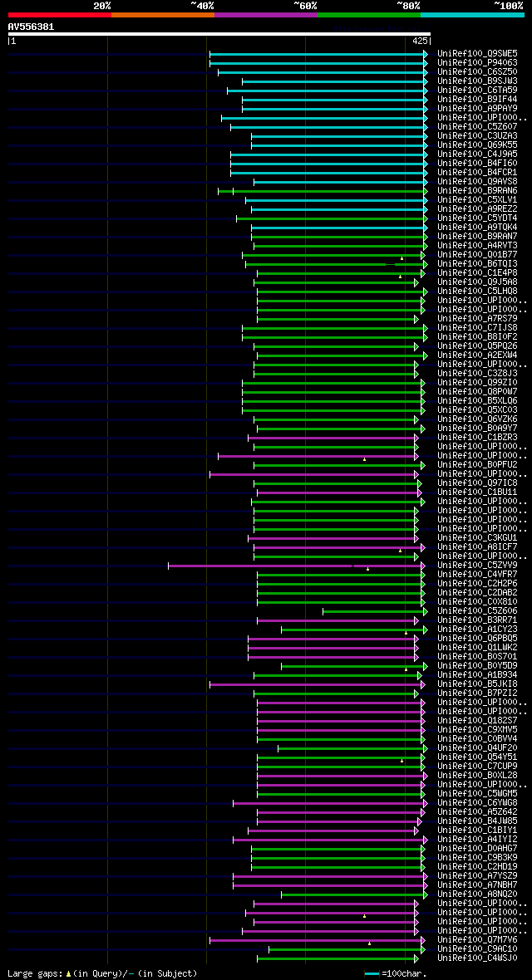Click the UniRef100_C4VFR7 name
The height and width of the screenshot is (980, 532).
tap(477, 574)
